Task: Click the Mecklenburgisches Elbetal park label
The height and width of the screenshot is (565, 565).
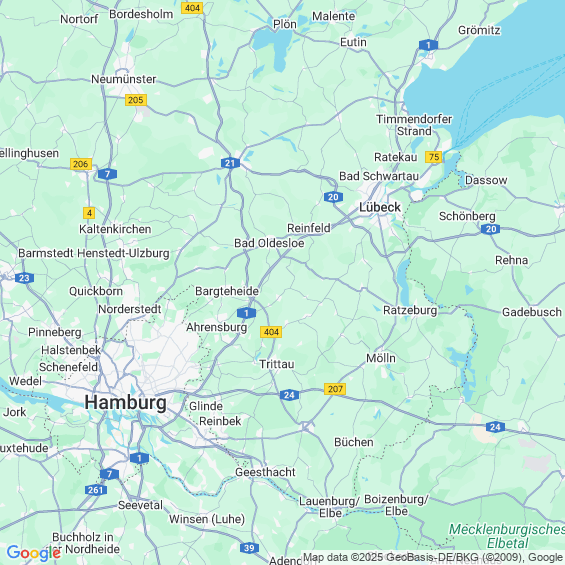Action: coord(507,536)
